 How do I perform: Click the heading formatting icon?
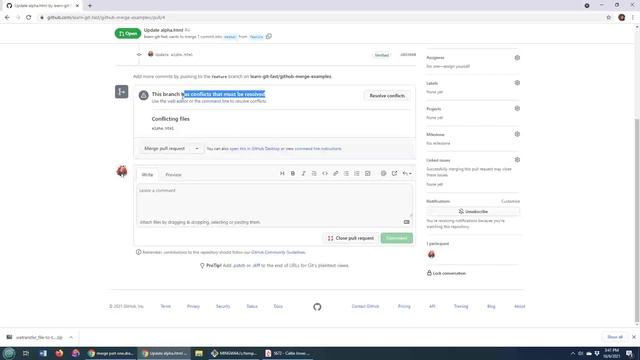[282, 173]
